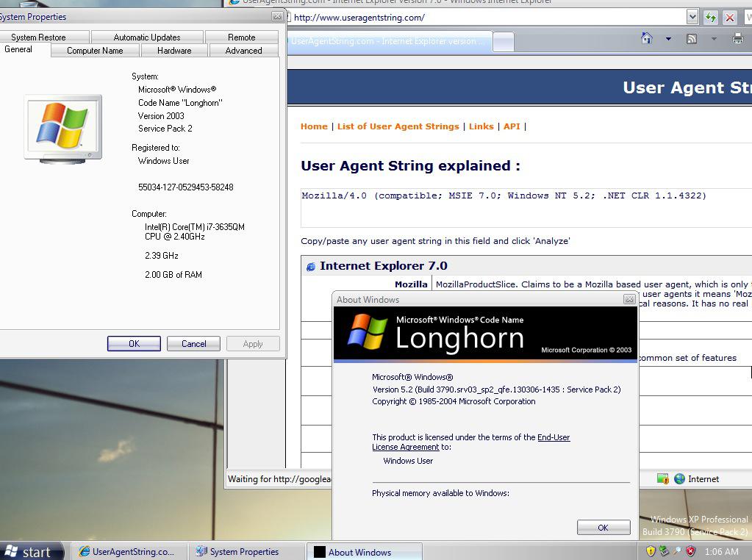
Task: Click the Internet Explorer 7.0 heading icon
Action: pyautogui.click(x=311, y=267)
